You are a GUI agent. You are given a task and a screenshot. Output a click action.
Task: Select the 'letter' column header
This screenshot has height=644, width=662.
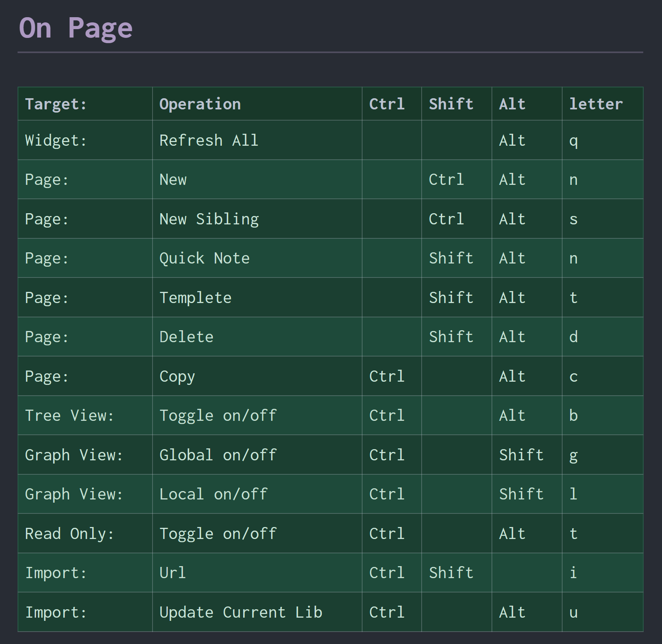596,104
